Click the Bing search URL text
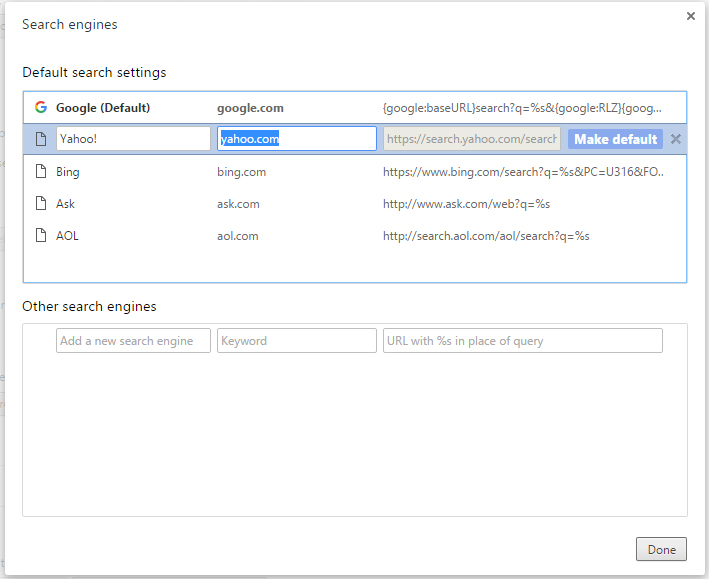Image resolution: width=709 pixels, height=579 pixels. pyautogui.click(x=523, y=172)
